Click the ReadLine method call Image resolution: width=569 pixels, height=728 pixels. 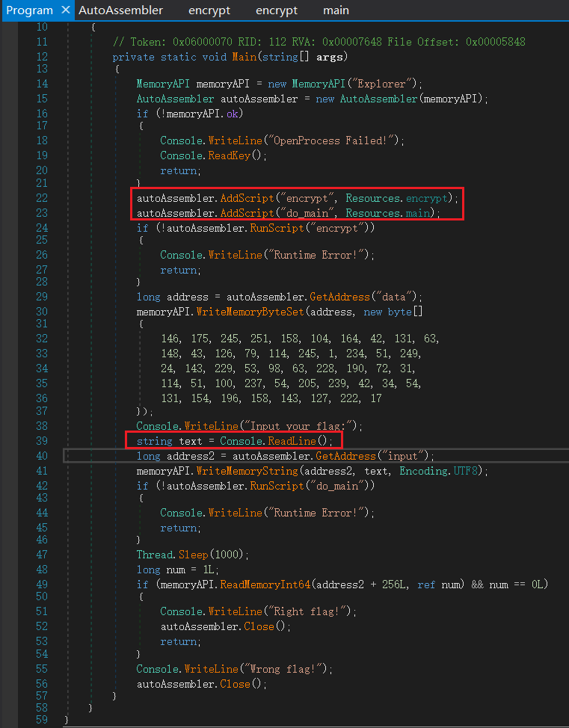coord(293,441)
